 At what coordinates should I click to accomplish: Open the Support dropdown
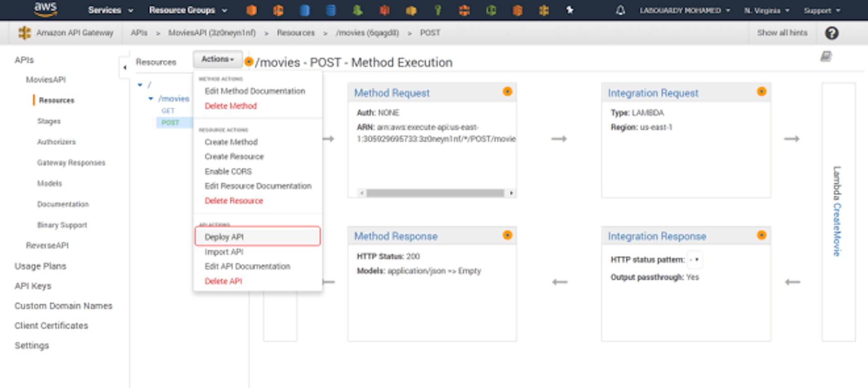coord(822,10)
